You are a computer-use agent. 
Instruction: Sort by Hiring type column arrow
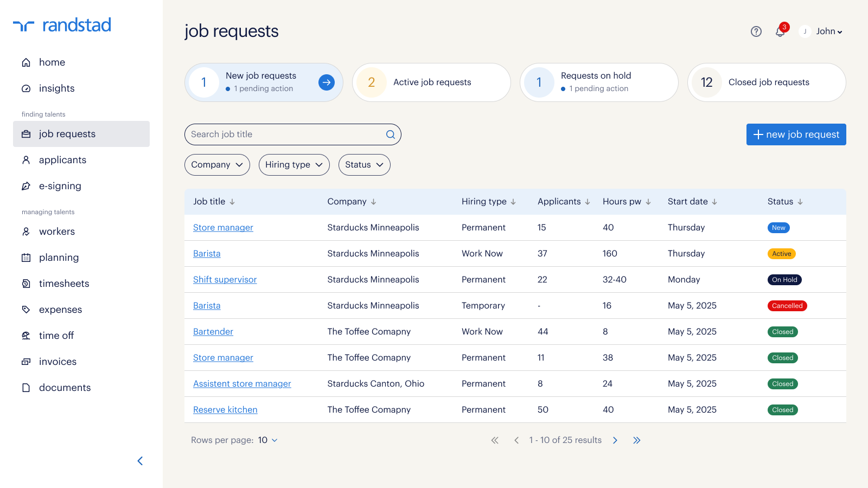point(513,202)
